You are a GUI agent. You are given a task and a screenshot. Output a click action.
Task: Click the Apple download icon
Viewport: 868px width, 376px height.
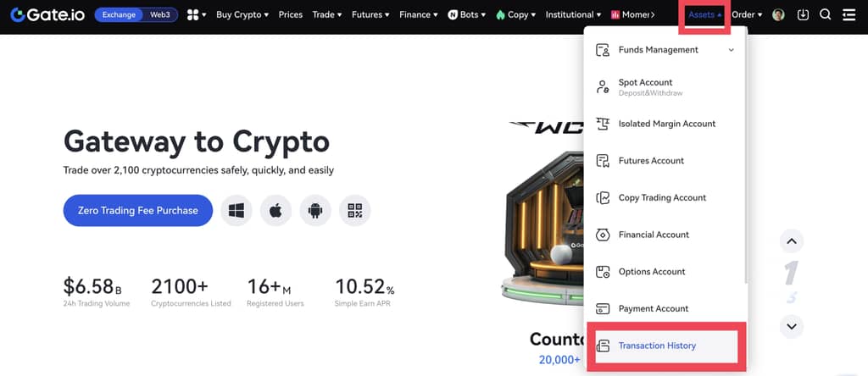click(275, 210)
